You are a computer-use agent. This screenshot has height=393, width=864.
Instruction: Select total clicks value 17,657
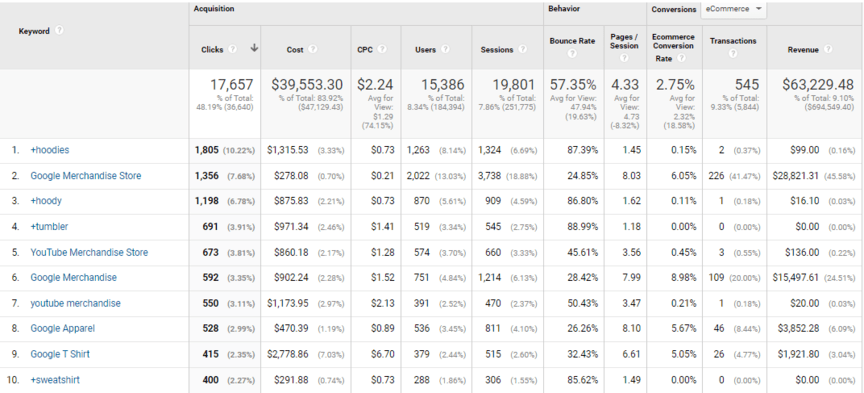[231, 85]
